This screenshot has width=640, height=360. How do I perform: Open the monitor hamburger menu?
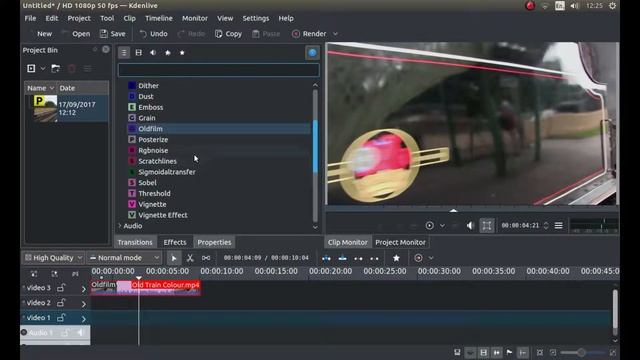click(558, 226)
